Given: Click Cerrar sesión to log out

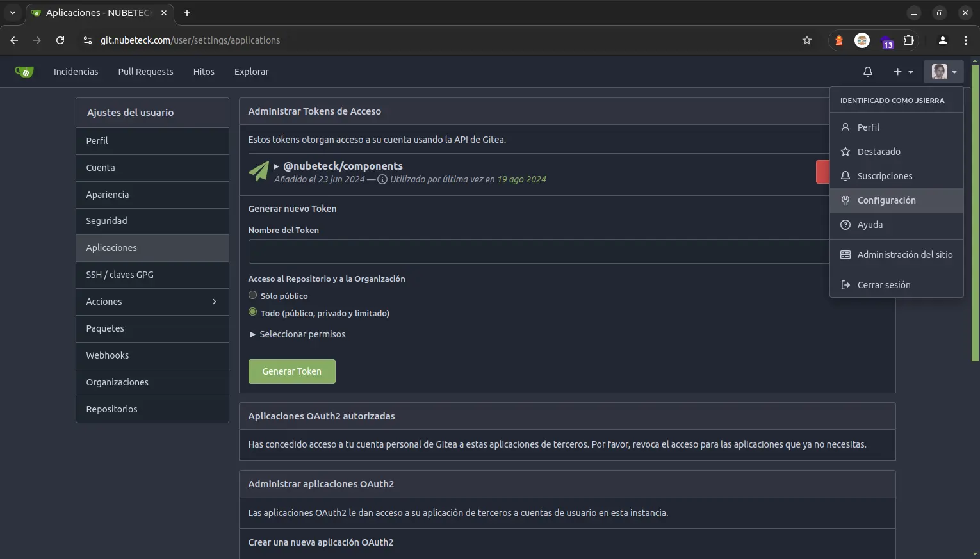Looking at the screenshot, I should tap(884, 284).
